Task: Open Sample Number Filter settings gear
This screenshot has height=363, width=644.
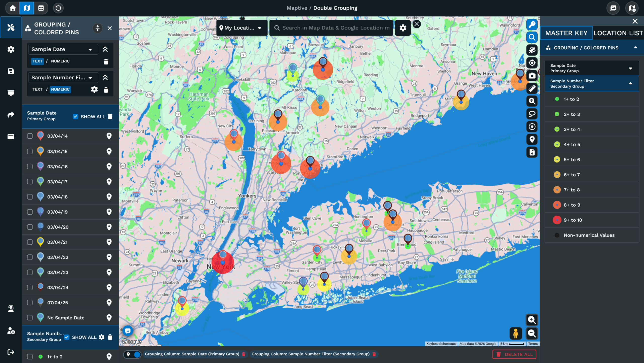Action: [x=94, y=89]
